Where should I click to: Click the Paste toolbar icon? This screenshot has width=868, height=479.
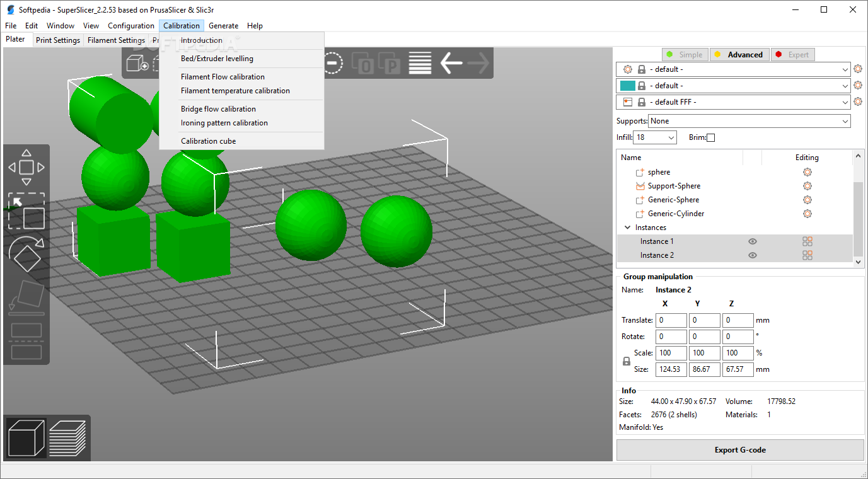click(x=390, y=63)
